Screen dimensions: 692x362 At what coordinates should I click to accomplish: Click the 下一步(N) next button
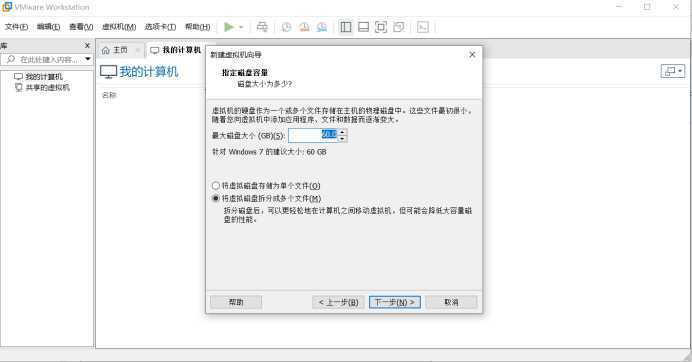click(x=395, y=302)
